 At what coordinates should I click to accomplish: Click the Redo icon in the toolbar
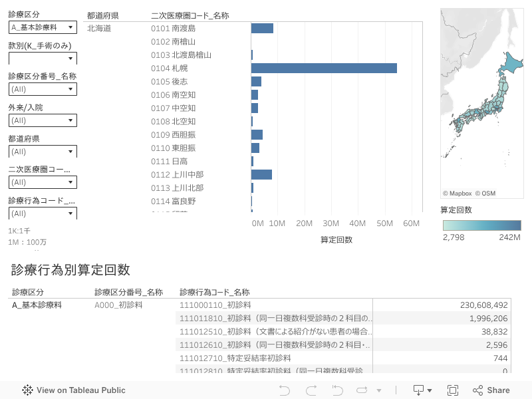tap(311, 390)
